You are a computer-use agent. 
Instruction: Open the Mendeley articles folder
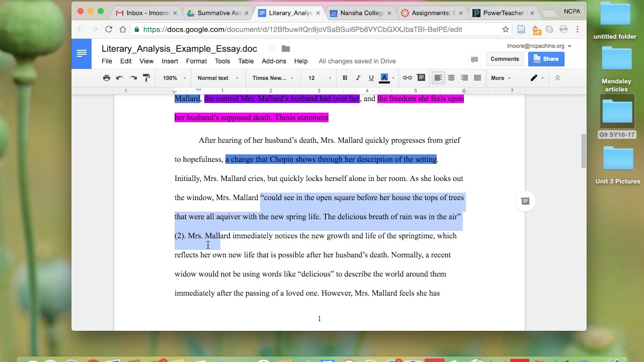coord(616,69)
